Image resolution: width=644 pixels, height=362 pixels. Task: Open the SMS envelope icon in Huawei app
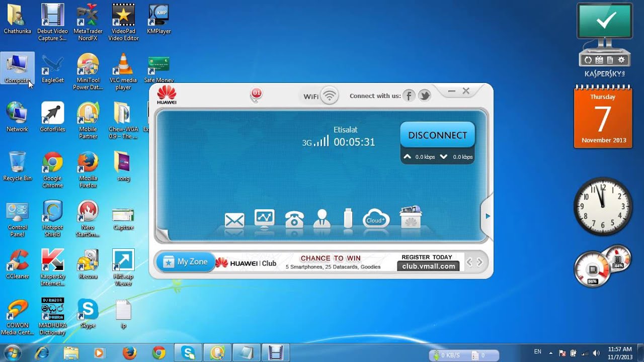coord(234,220)
